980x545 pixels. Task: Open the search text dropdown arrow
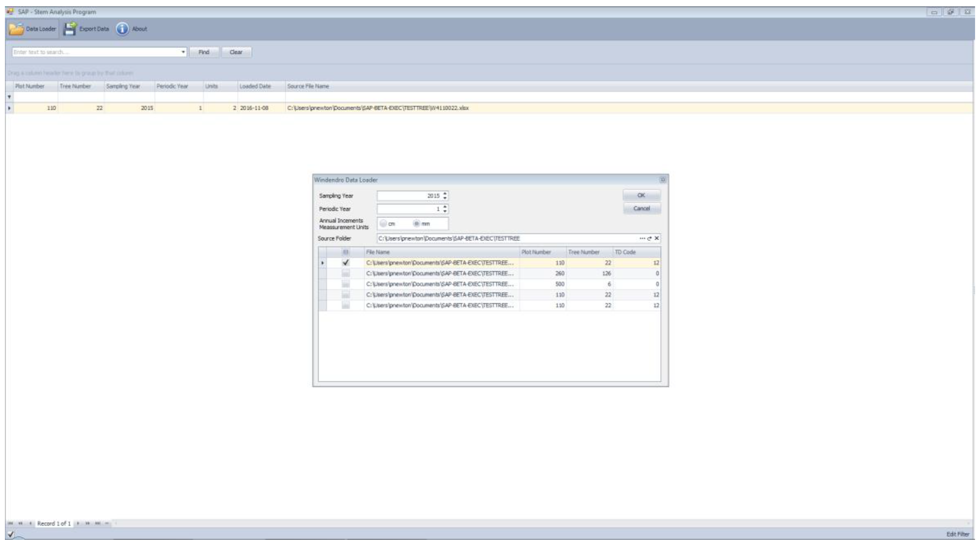coord(183,52)
